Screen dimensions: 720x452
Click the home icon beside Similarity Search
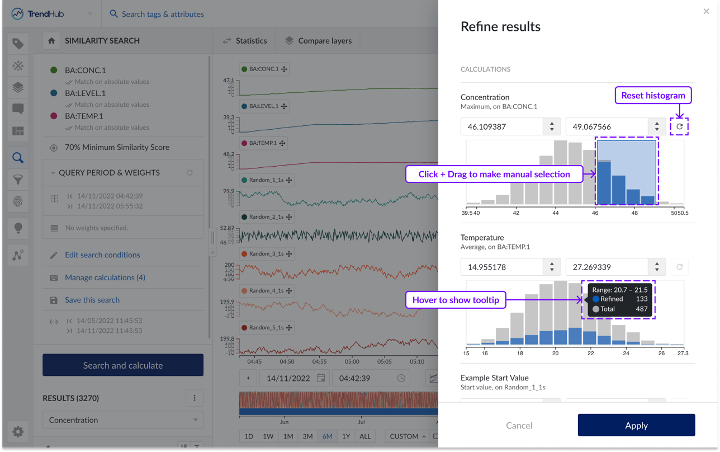pos(51,41)
